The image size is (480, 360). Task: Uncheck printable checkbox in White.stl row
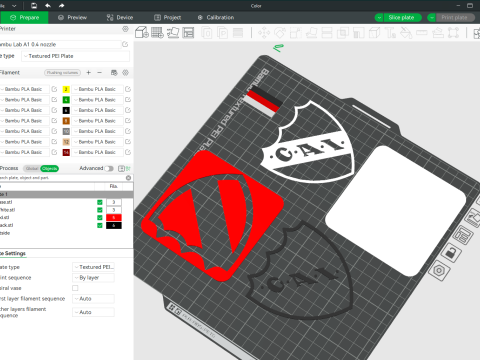[x=100, y=210]
